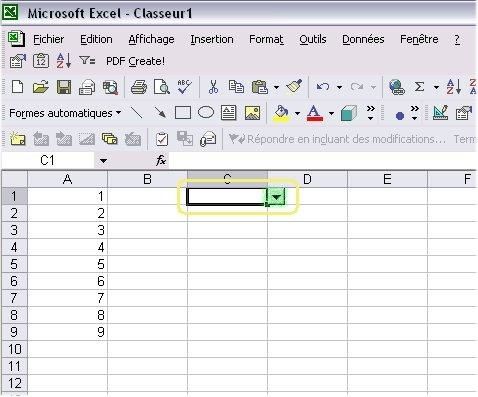478x397 pixels.
Task: Open the ? help menu
Action: click(x=457, y=39)
